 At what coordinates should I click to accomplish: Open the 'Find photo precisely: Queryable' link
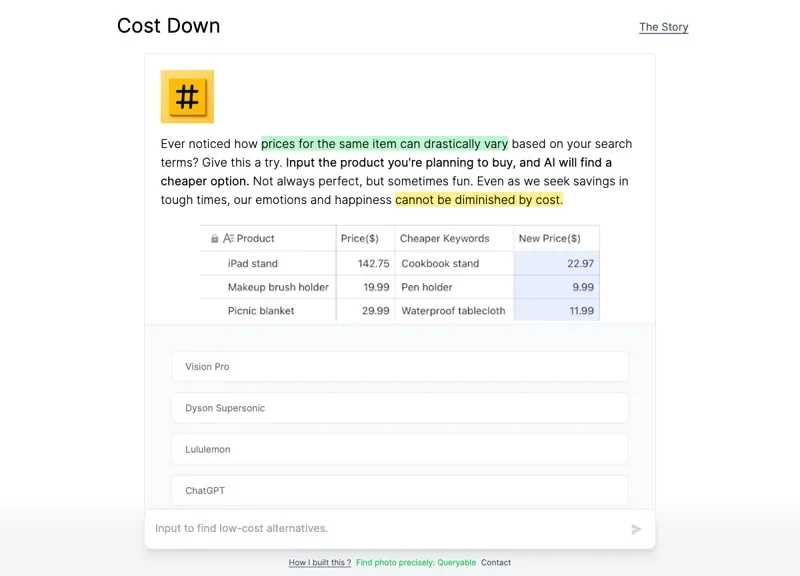pyautogui.click(x=416, y=563)
